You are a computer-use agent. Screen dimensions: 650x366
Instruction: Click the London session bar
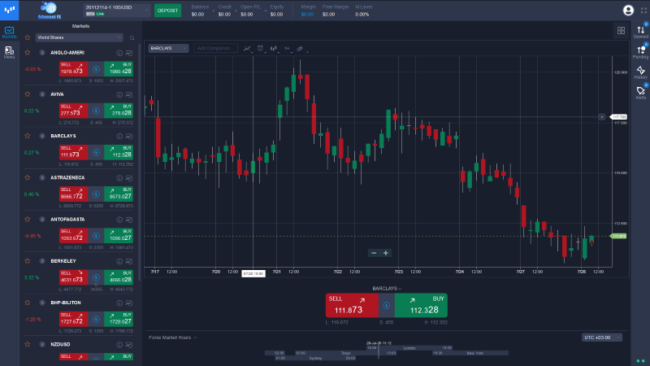pos(410,348)
